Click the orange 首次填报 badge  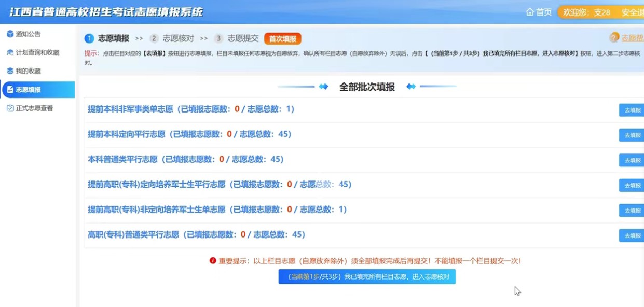coord(282,39)
